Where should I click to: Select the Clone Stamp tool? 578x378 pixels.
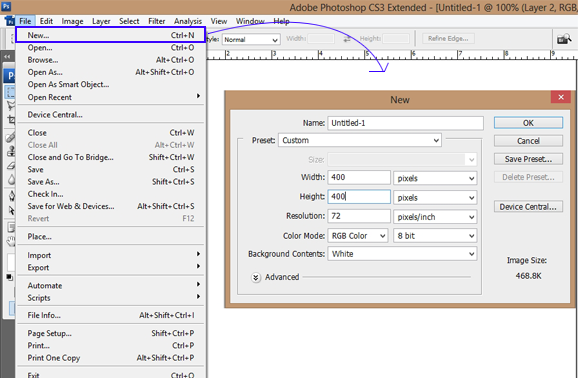(10, 151)
